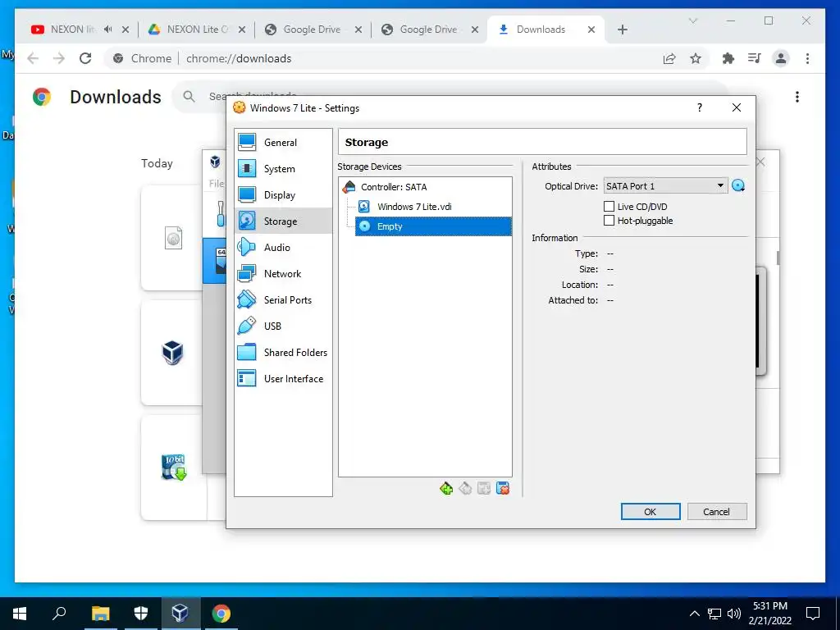The width and height of the screenshot is (840, 630).
Task: Go back in Chrome
Action: (x=33, y=58)
